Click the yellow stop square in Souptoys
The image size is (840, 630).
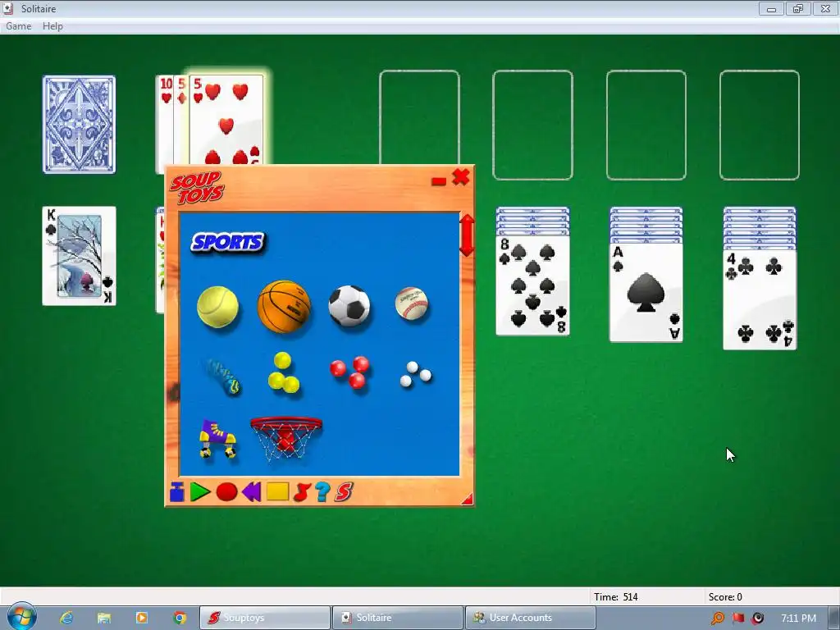[277, 491]
